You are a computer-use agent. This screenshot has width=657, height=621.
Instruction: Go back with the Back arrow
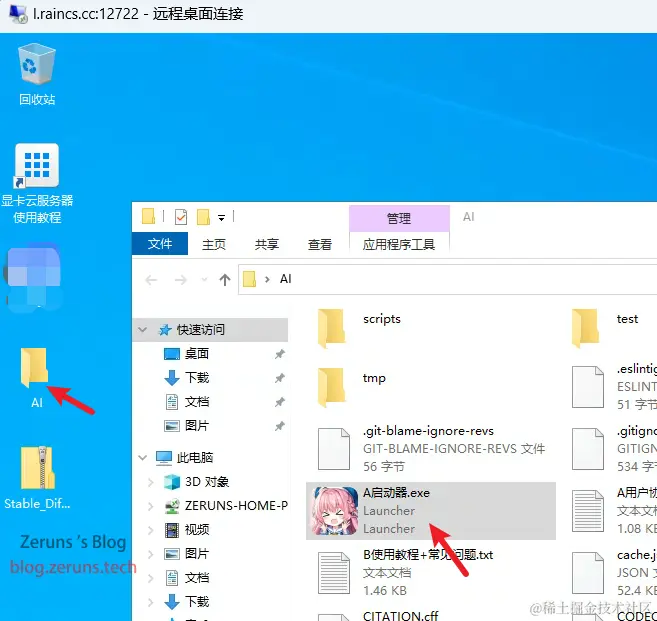(x=151, y=279)
